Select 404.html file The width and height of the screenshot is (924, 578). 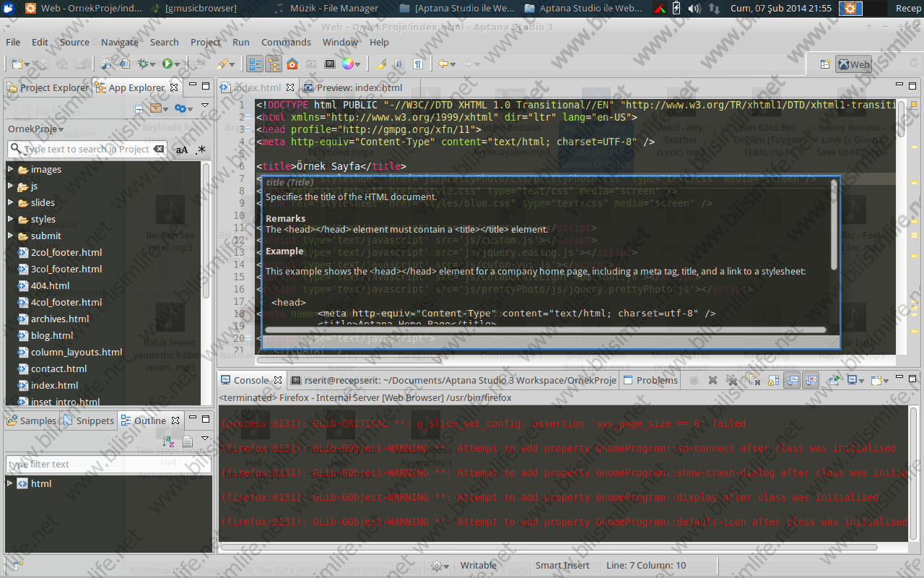click(50, 285)
